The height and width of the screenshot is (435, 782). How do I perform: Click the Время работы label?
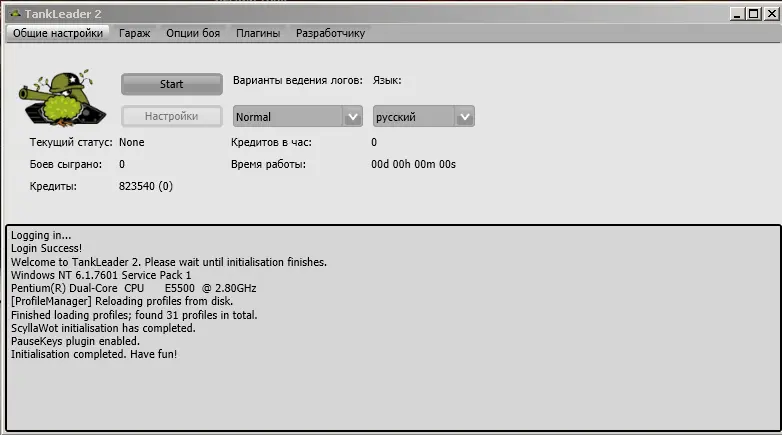click(x=268, y=164)
